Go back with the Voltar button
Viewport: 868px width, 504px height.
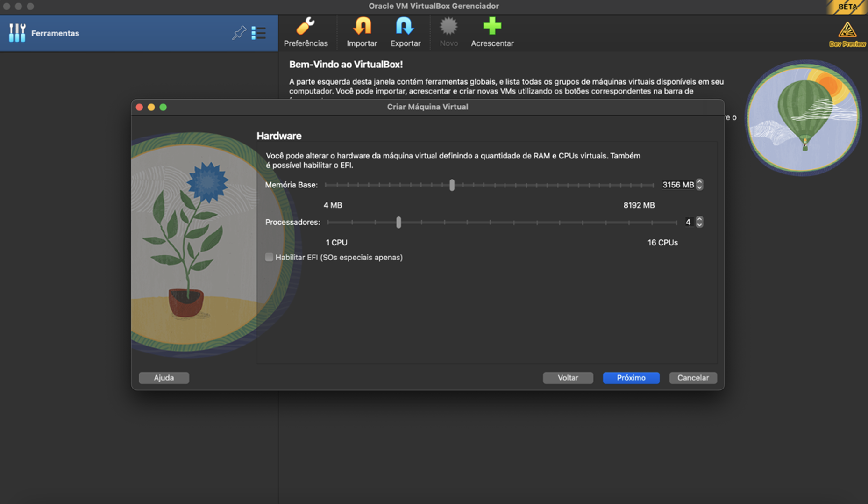(x=568, y=378)
